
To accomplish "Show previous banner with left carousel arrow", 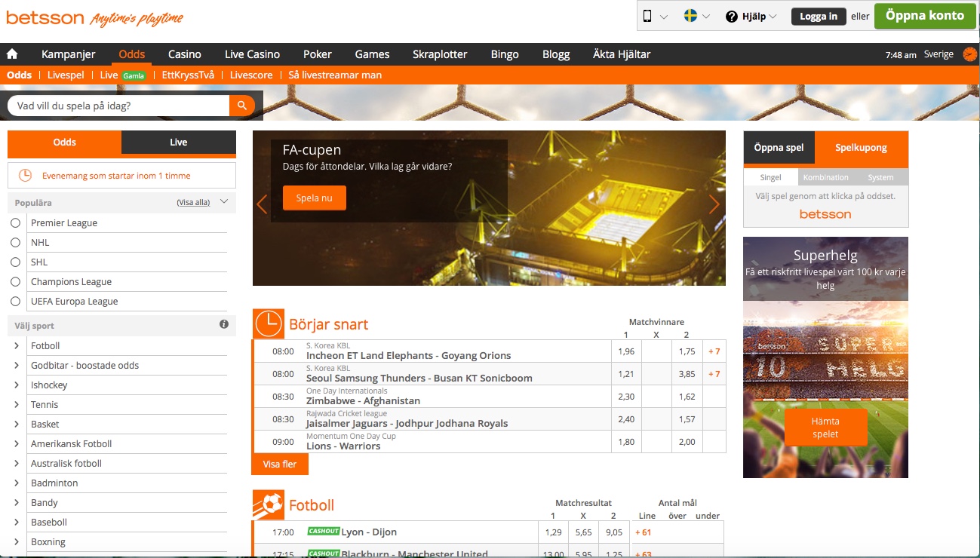I will [x=262, y=204].
